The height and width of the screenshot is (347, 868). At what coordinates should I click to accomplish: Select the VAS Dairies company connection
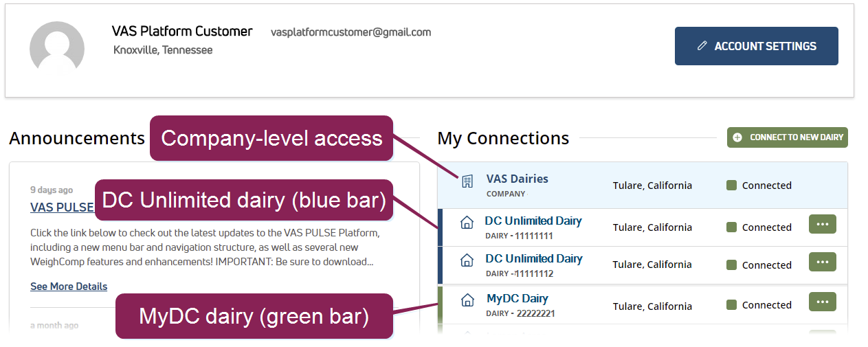tap(517, 179)
